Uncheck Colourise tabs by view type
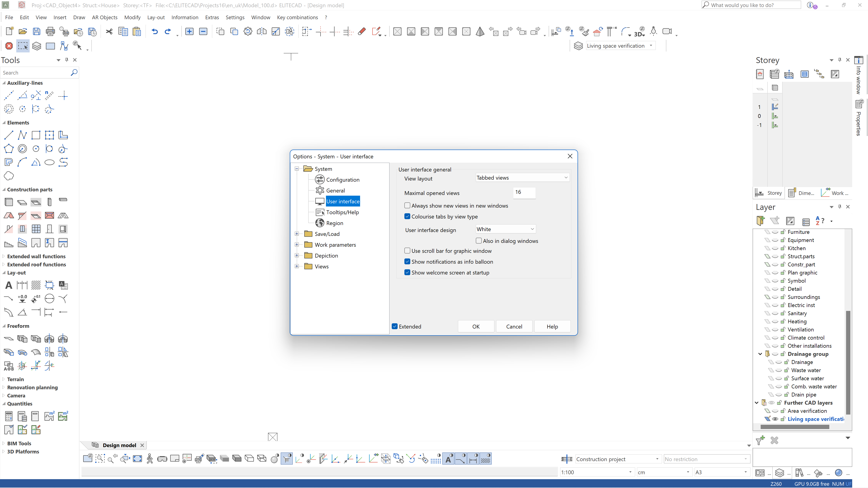The width and height of the screenshot is (868, 488). (407, 216)
